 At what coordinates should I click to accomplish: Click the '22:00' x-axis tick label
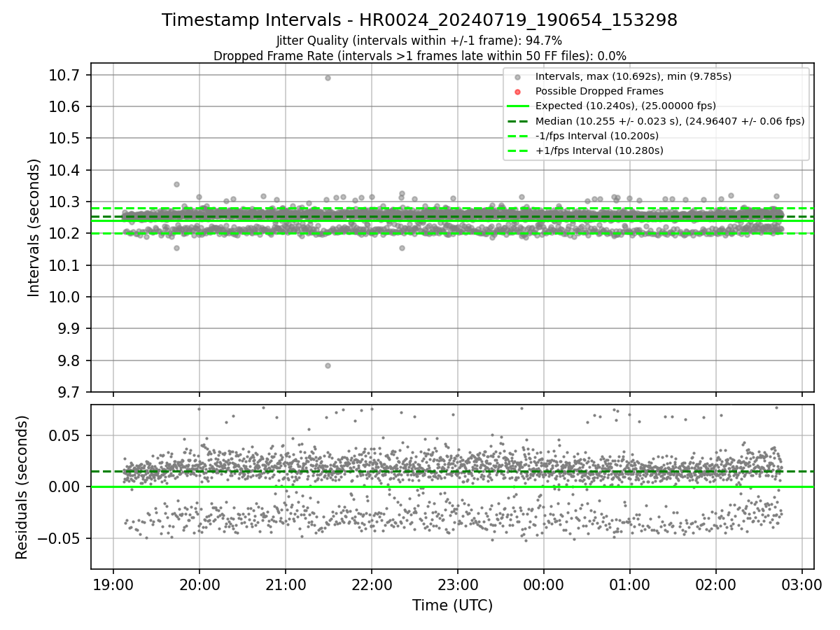pos(372,583)
